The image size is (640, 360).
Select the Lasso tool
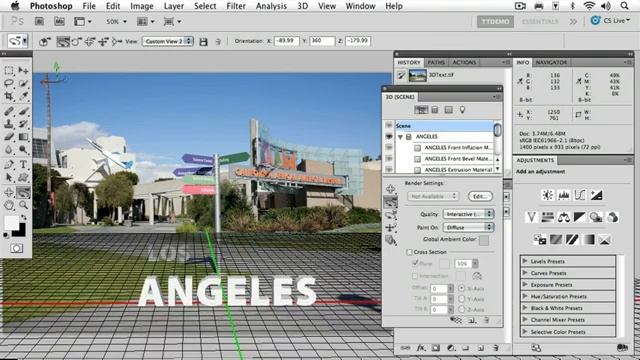click(9, 83)
